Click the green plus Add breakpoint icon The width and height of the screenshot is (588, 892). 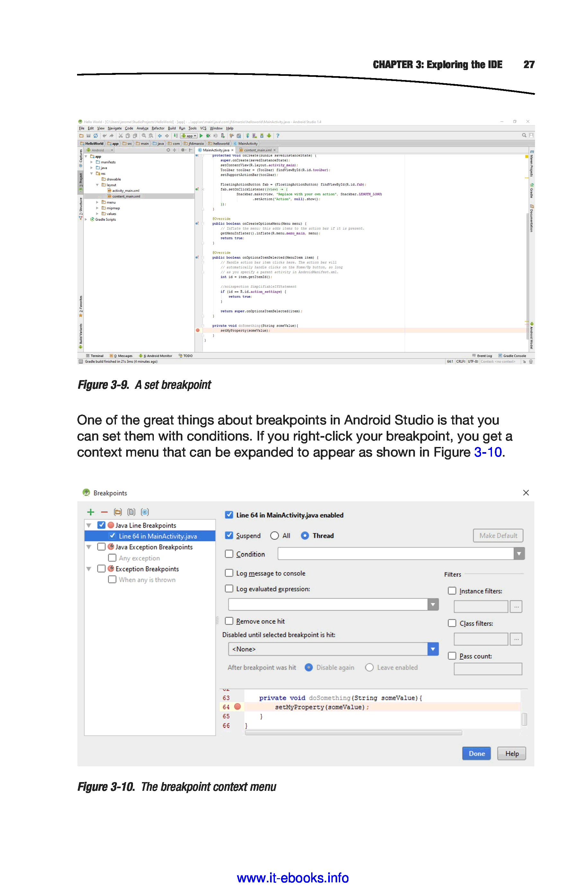pos(90,512)
